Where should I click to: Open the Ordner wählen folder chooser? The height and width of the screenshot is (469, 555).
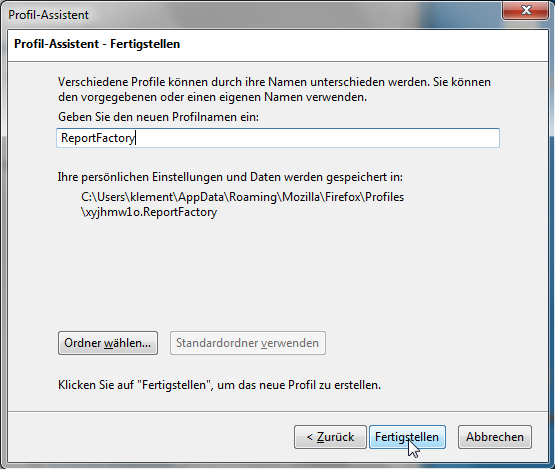pos(108,343)
